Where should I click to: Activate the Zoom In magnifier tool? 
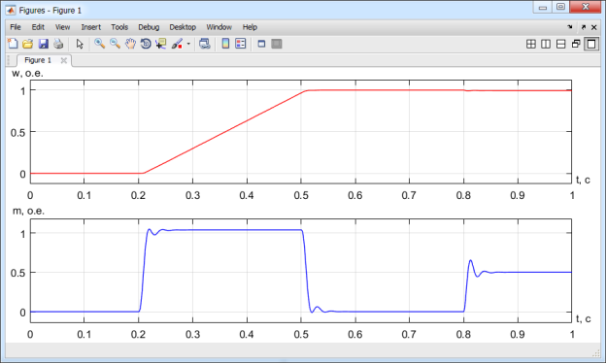(100, 44)
